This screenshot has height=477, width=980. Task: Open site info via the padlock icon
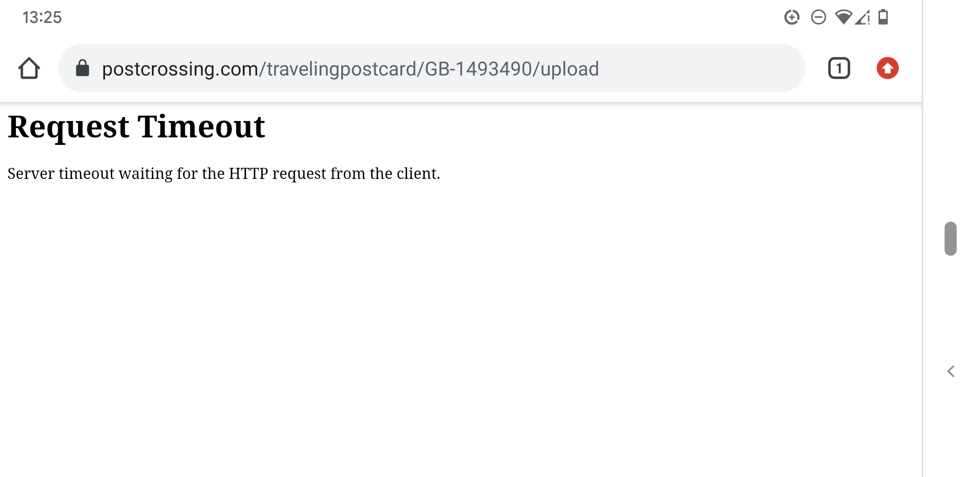pos(83,68)
